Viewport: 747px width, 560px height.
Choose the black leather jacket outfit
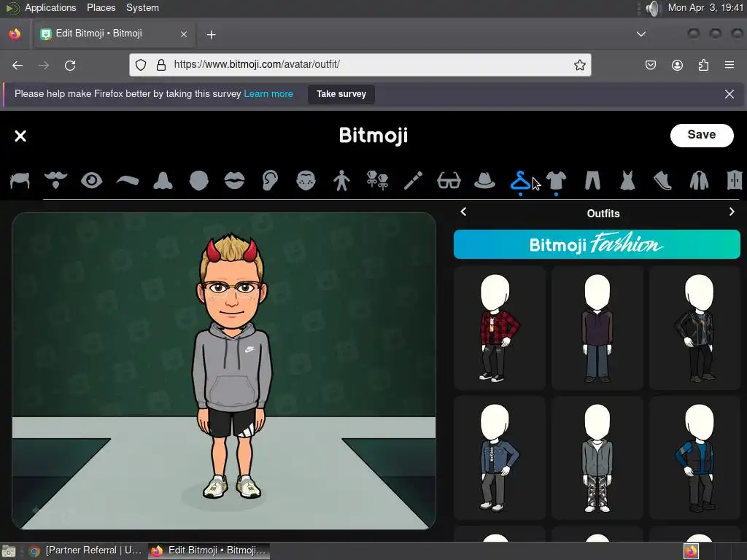694,328
